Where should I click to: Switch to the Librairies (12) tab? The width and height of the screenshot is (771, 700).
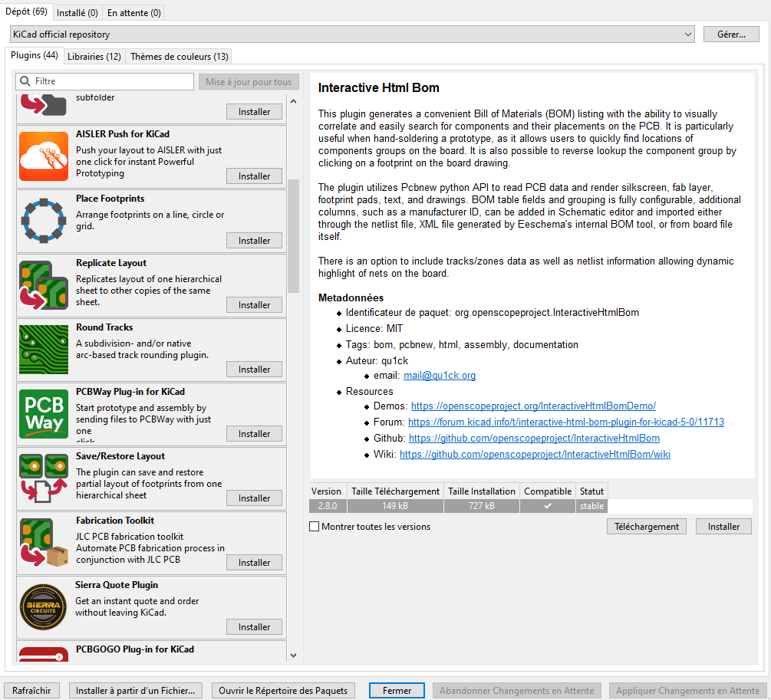pos(94,57)
